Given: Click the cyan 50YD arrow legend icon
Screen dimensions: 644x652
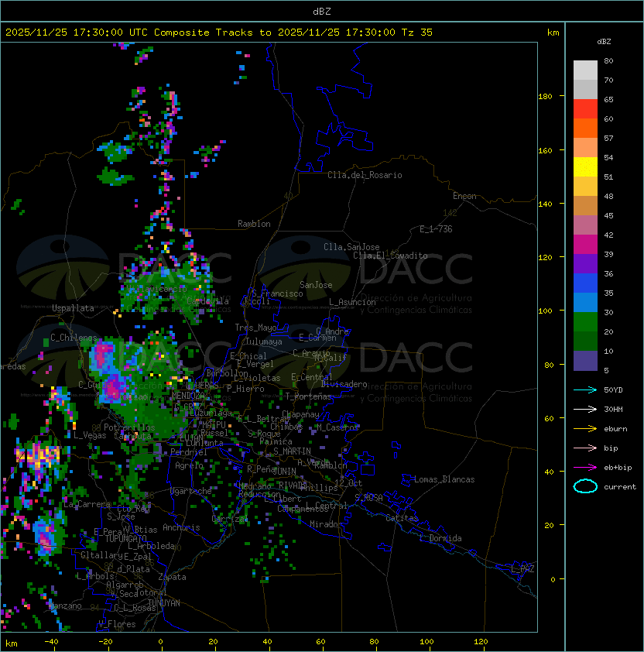Looking at the screenshot, I should (585, 389).
